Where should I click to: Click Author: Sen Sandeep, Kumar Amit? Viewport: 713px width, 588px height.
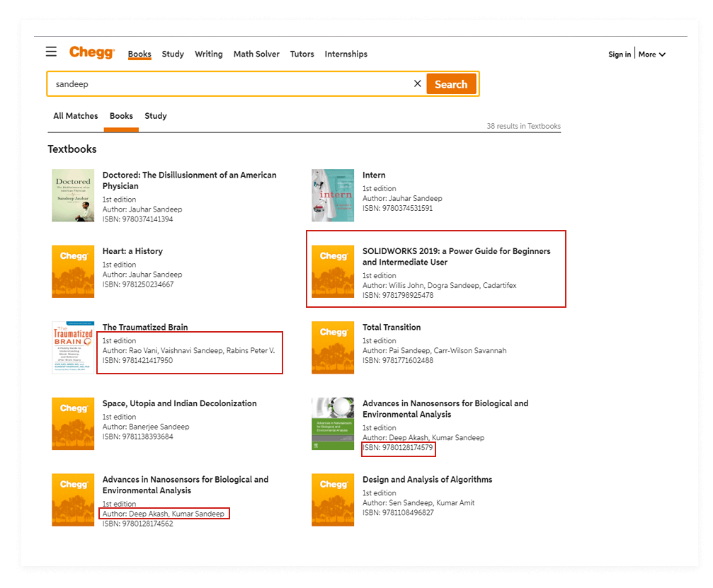click(418, 502)
